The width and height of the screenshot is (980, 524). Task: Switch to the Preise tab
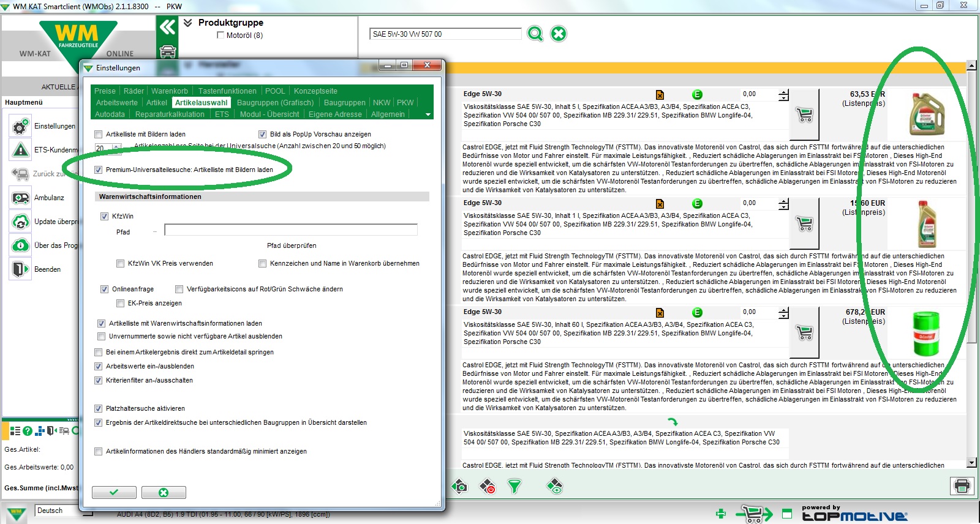tap(105, 91)
